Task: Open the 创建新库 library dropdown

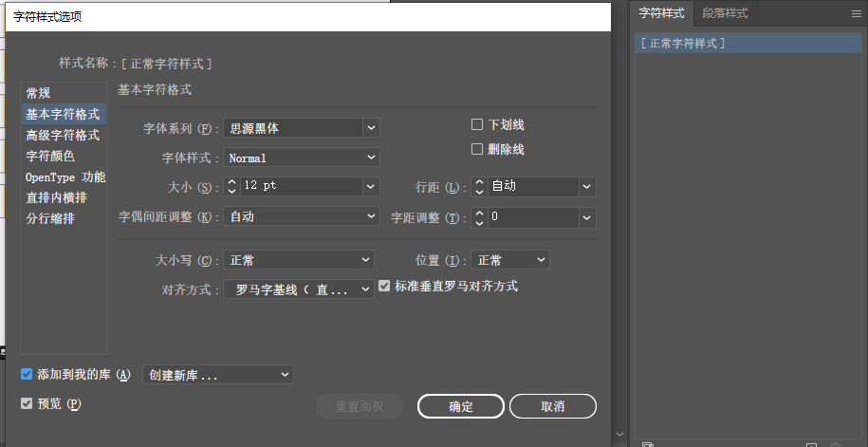Action: (217, 375)
